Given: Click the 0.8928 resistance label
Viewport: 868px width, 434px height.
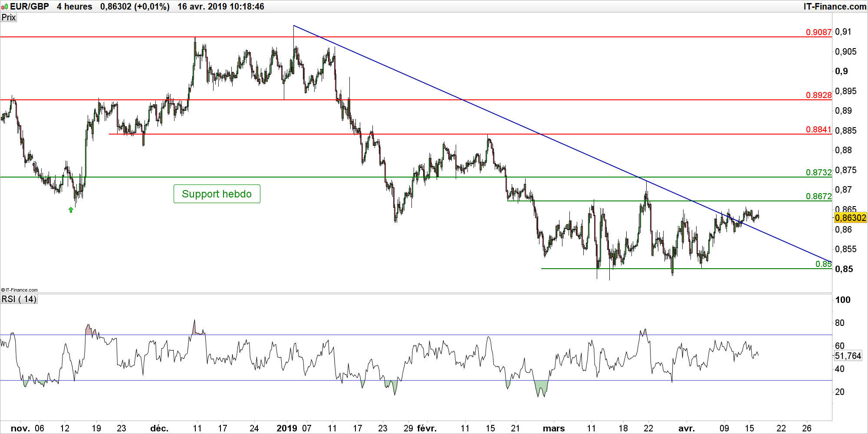Looking at the screenshot, I should [819, 95].
